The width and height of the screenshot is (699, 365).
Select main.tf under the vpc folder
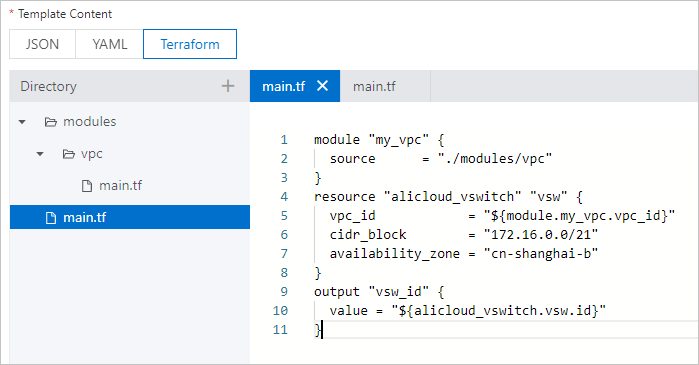pyautogui.click(x=120, y=185)
